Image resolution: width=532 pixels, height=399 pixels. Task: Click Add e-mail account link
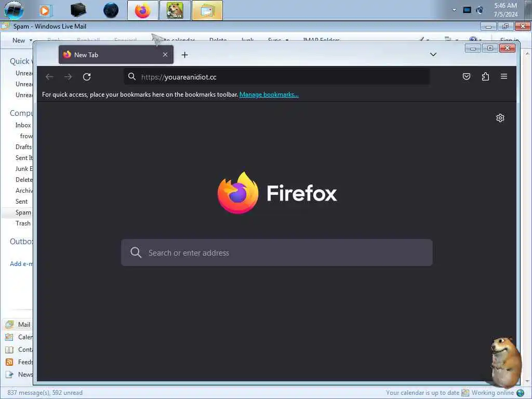[21, 263]
